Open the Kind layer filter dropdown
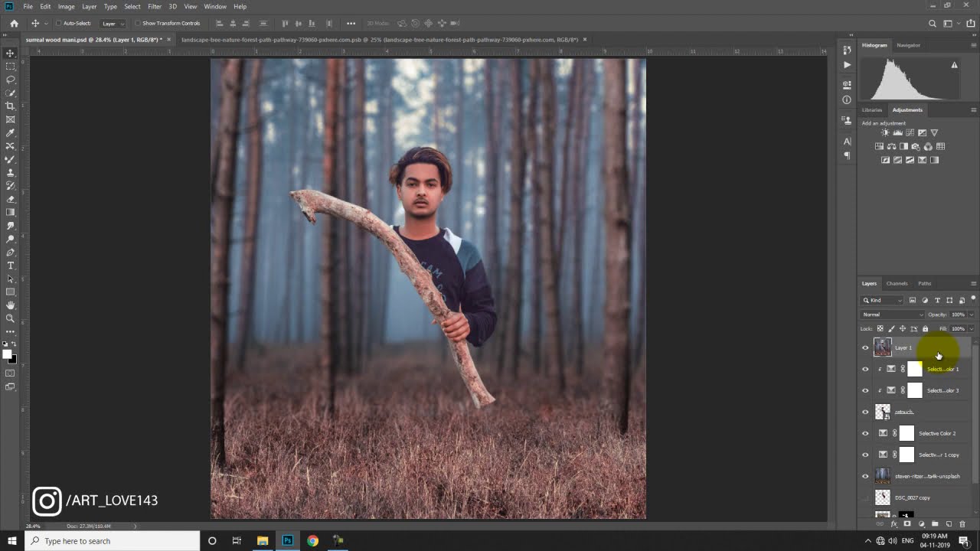This screenshot has width=980, height=551. click(882, 300)
